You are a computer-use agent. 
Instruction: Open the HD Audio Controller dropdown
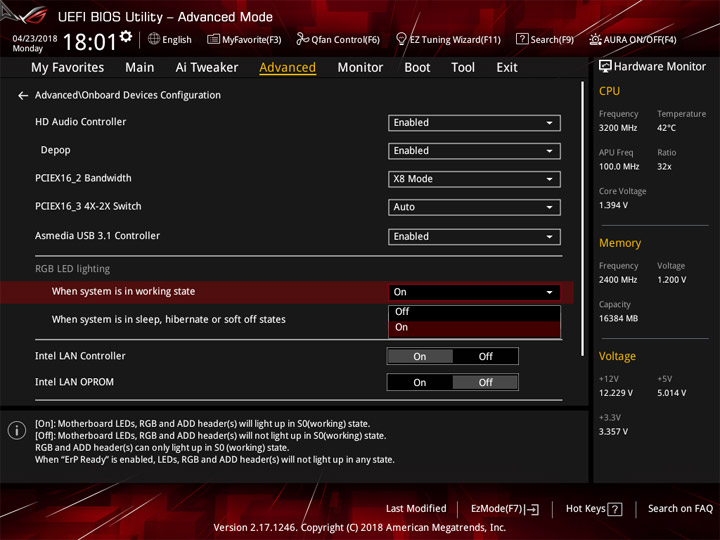pyautogui.click(x=474, y=123)
